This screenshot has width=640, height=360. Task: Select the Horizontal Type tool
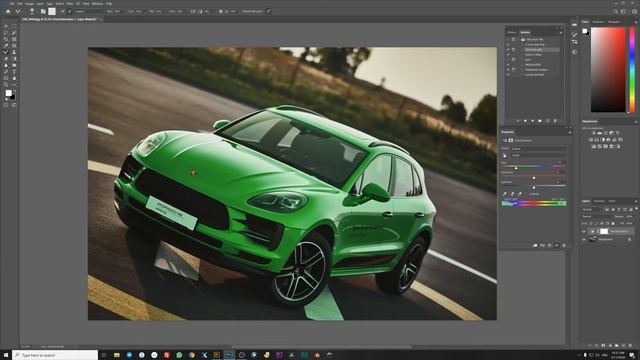14,71
